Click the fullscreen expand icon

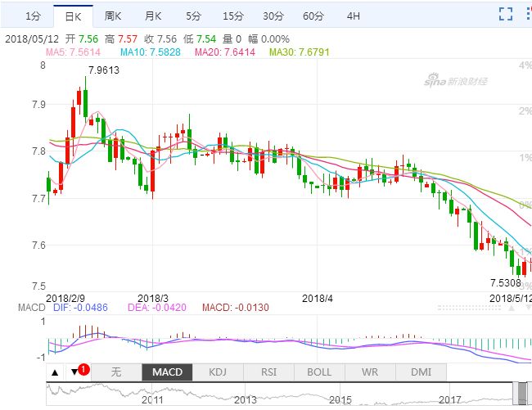coord(506,14)
